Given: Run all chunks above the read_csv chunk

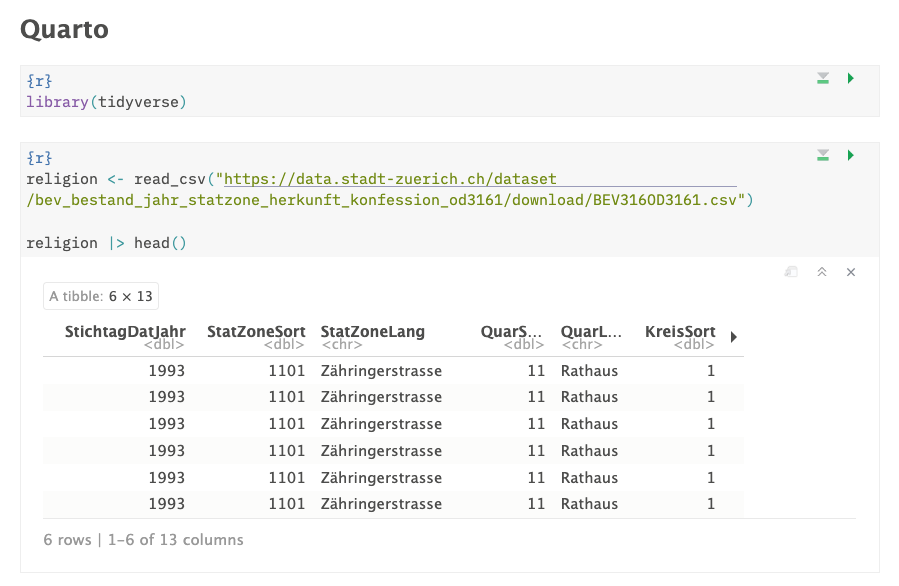Looking at the screenshot, I should (823, 155).
